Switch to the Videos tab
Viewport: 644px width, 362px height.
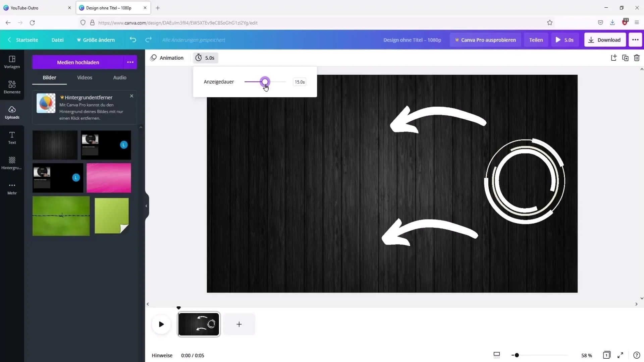(x=85, y=77)
